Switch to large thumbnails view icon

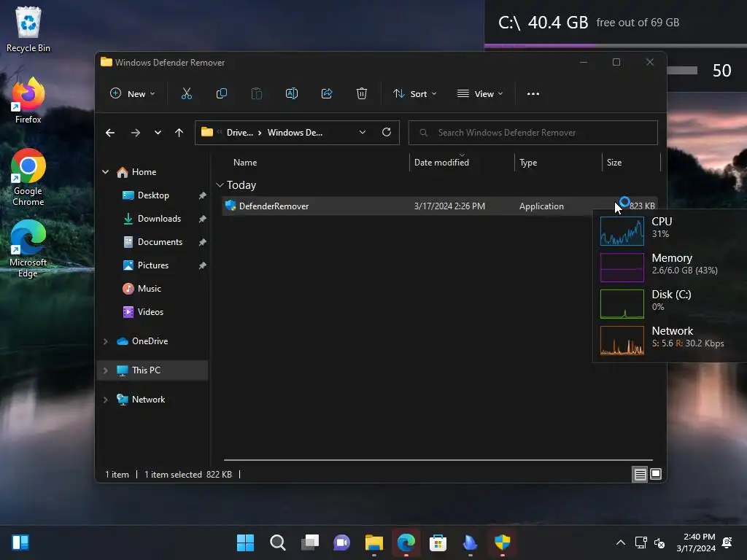click(656, 474)
